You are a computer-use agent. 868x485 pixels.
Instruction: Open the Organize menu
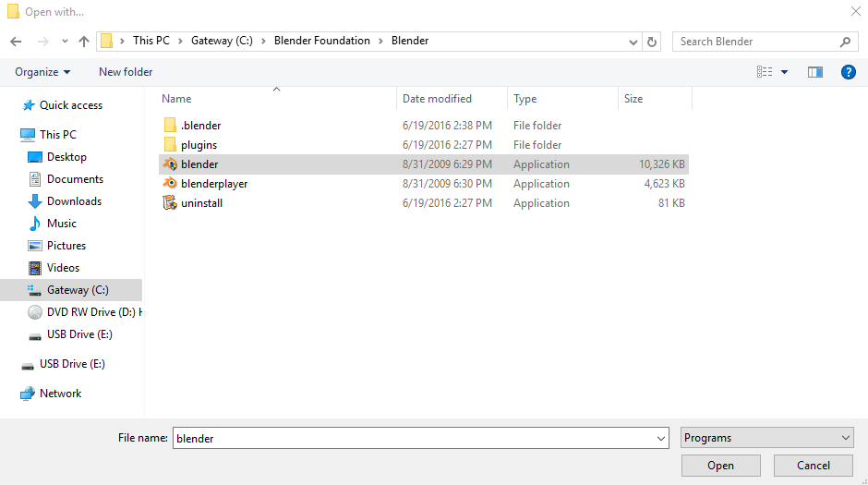coord(42,72)
